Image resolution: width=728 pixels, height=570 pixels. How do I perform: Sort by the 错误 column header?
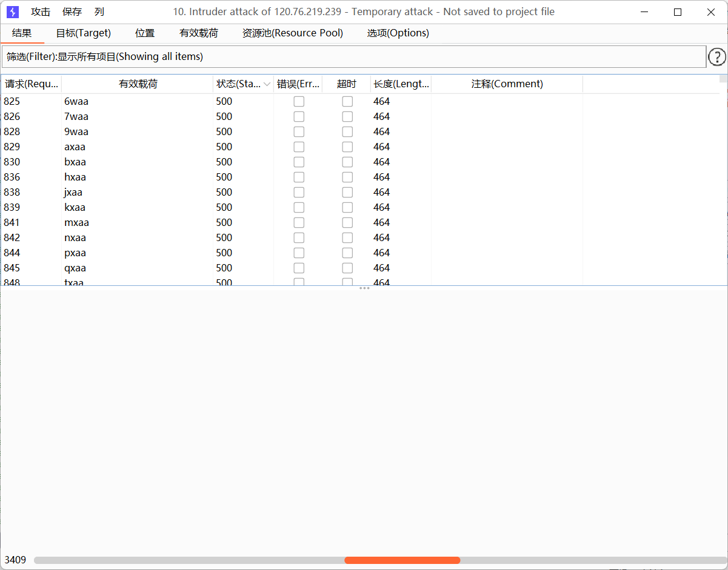coord(298,84)
